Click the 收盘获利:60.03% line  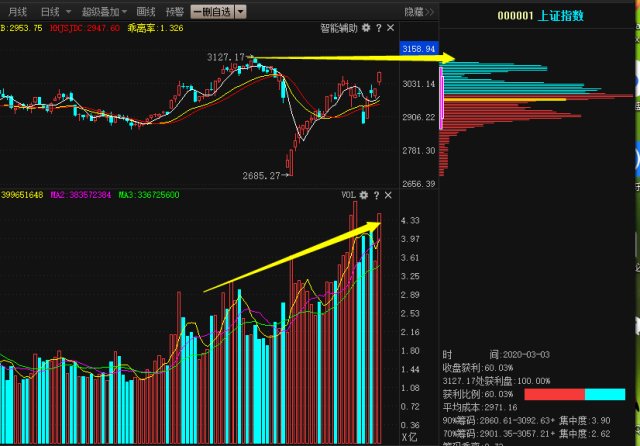tap(478, 368)
